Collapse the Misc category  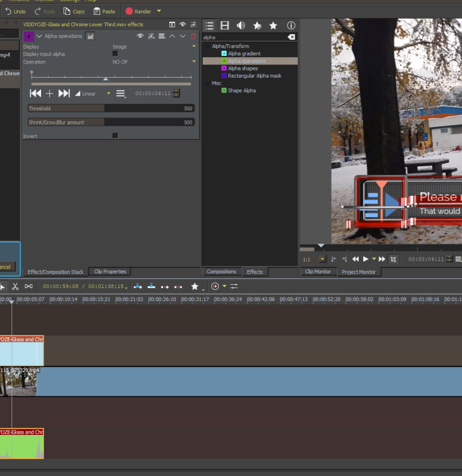[x=207, y=83]
